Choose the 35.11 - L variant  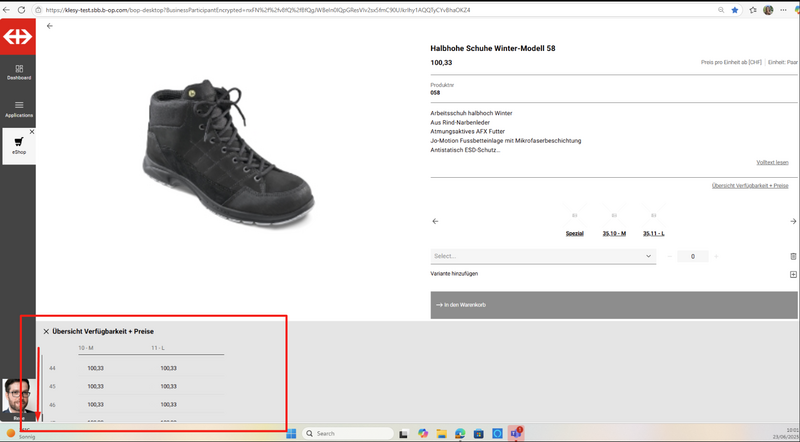[x=653, y=232]
